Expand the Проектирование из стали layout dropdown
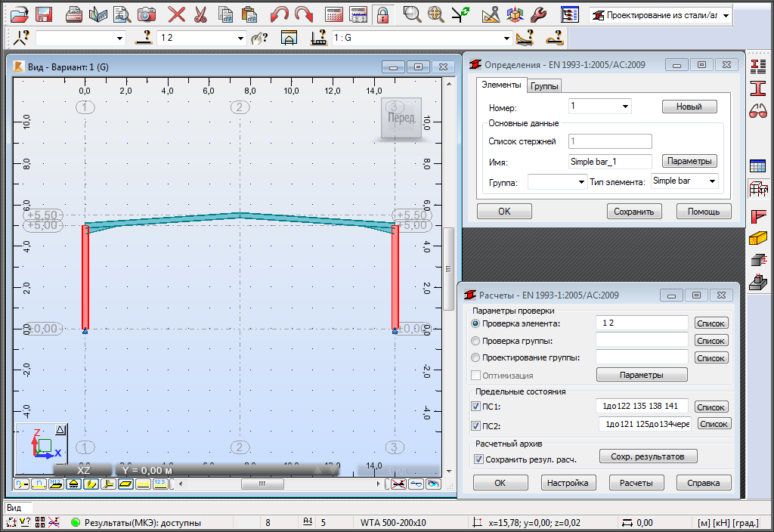The width and height of the screenshot is (774, 532). point(726,15)
